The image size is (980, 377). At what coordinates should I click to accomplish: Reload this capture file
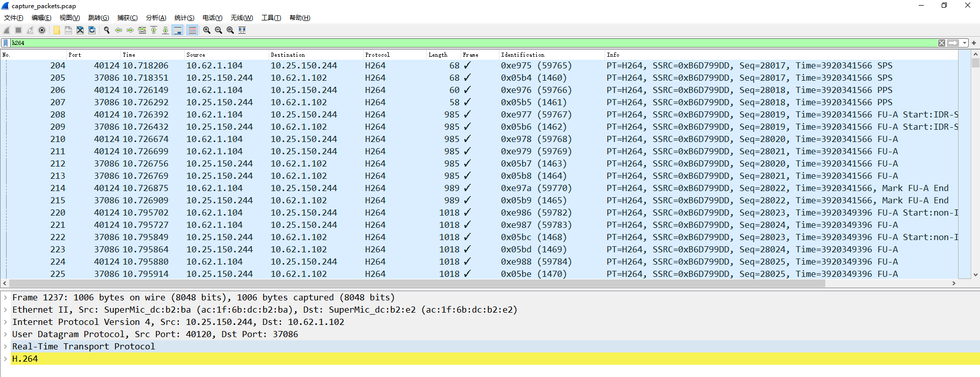(92, 30)
